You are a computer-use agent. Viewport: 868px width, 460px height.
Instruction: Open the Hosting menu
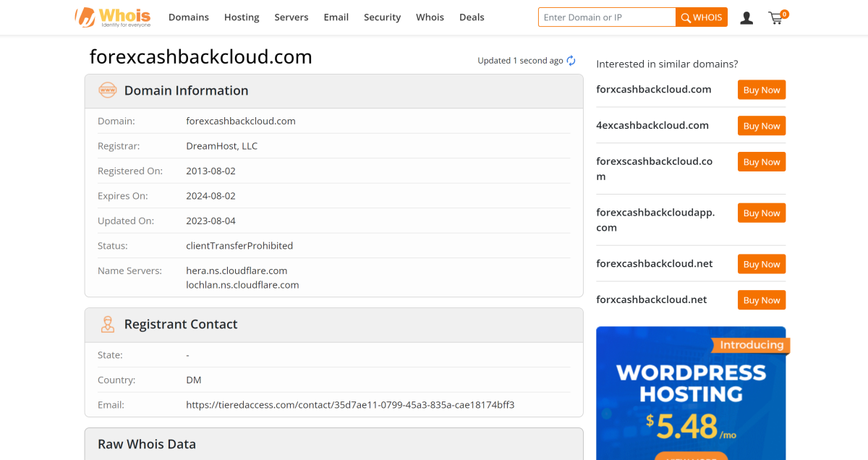(242, 17)
